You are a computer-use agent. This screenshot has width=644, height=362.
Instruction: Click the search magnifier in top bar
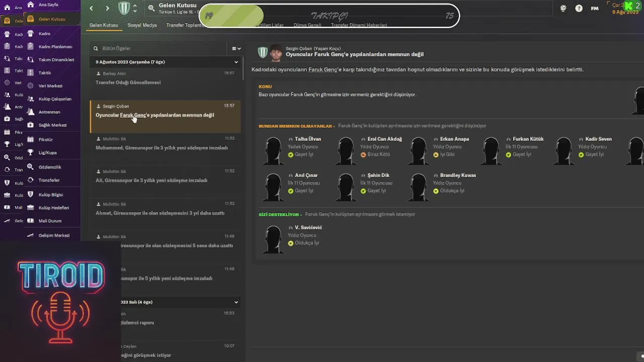coord(151,8)
